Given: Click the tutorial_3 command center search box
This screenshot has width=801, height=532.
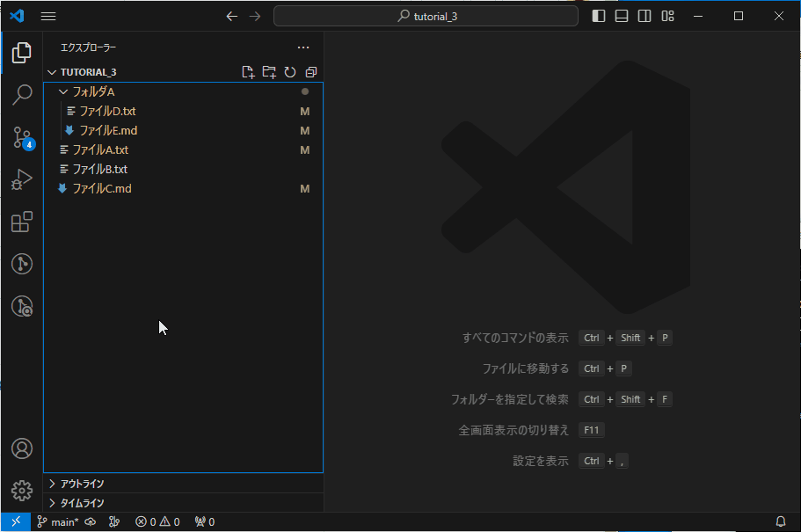Looking at the screenshot, I should (426, 17).
